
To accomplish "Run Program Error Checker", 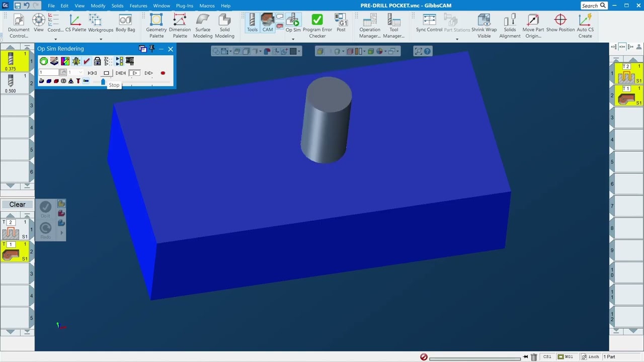I will click(x=317, y=26).
